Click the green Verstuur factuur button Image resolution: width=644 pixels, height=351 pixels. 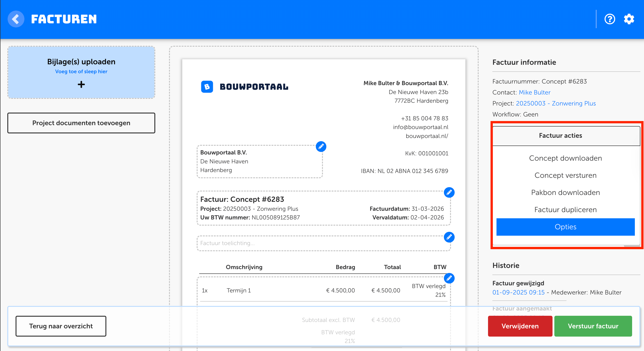593,326
